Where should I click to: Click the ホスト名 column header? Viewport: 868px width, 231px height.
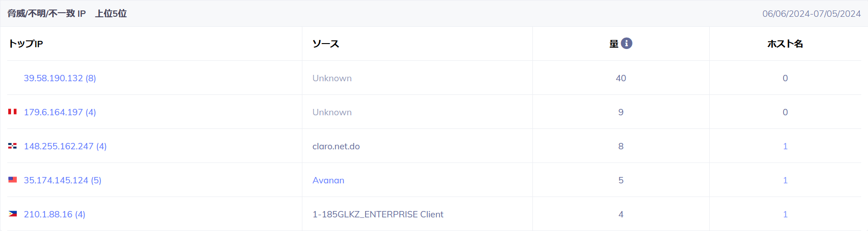[785, 44]
